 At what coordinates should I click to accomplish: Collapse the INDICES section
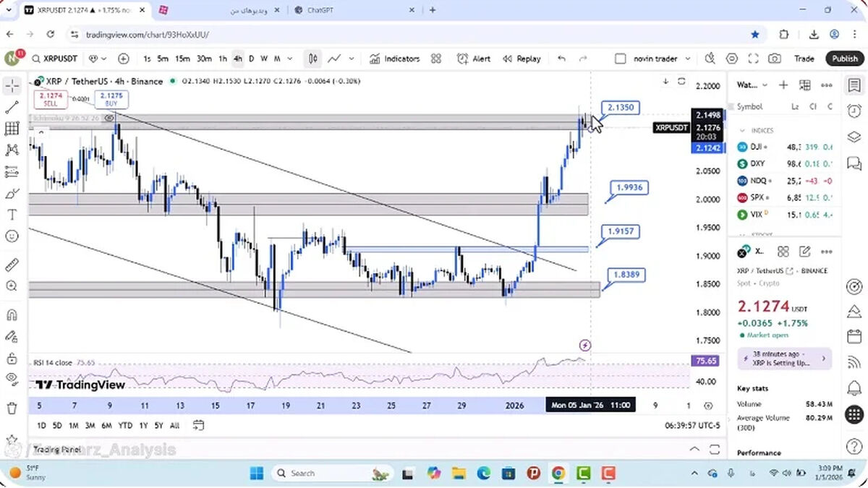tap(742, 131)
